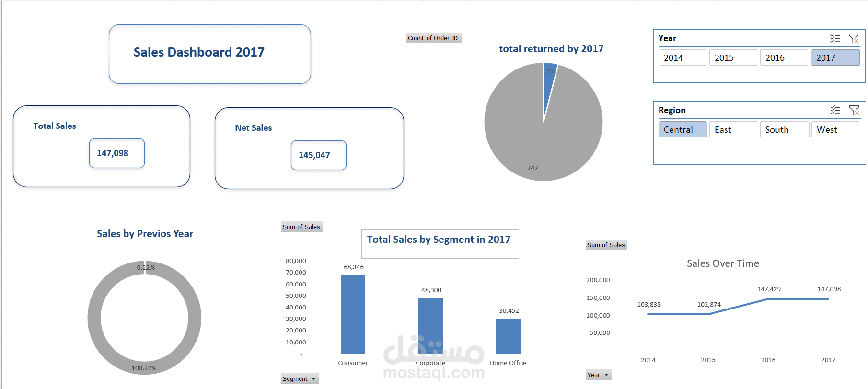The width and height of the screenshot is (868, 389).
Task: Click Count of Order ID field button
Action: tap(433, 38)
